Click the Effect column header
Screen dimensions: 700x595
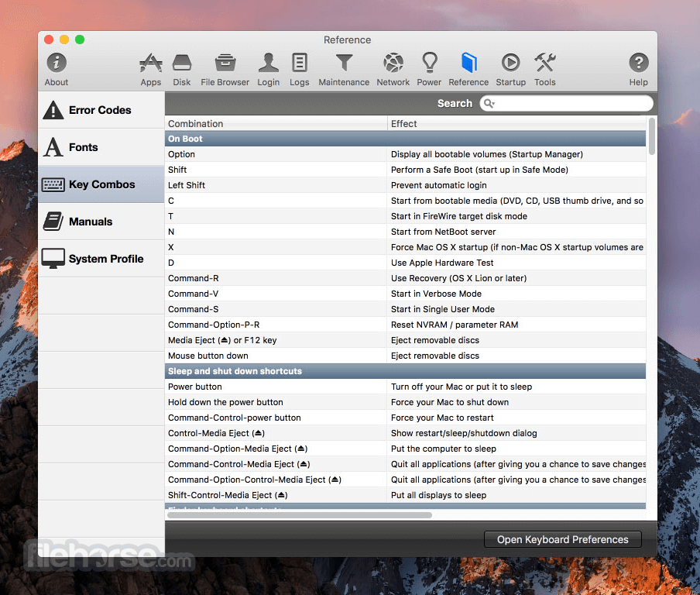point(516,124)
